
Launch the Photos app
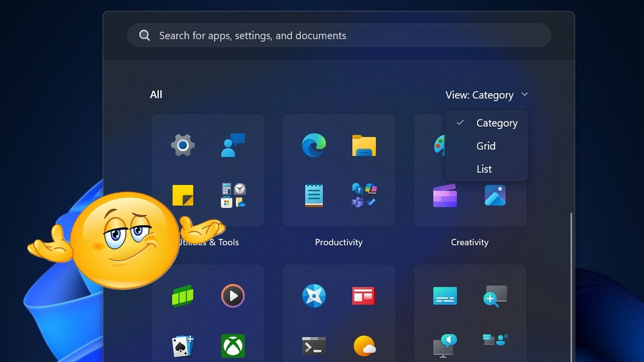pos(495,196)
